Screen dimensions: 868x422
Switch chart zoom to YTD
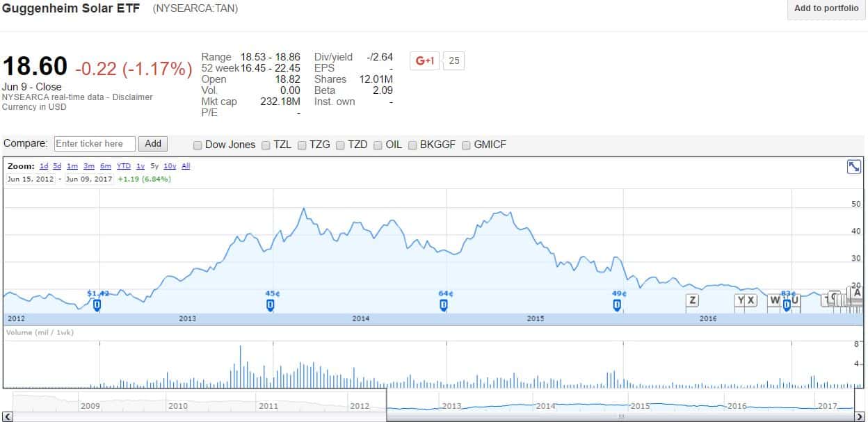pyautogui.click(x=123, y=166)
